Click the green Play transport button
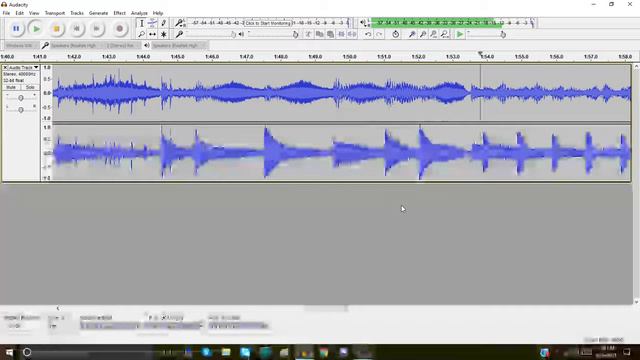 tap(36, 29)
